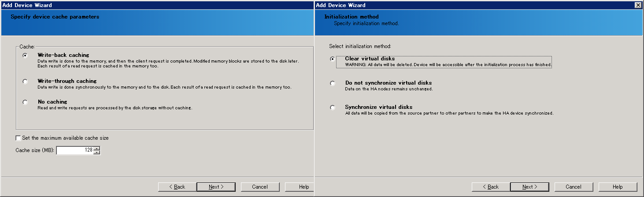Click Next in the Initialization method dialog
This screenshot has height=197, width=644.
[x=530, y=187]
